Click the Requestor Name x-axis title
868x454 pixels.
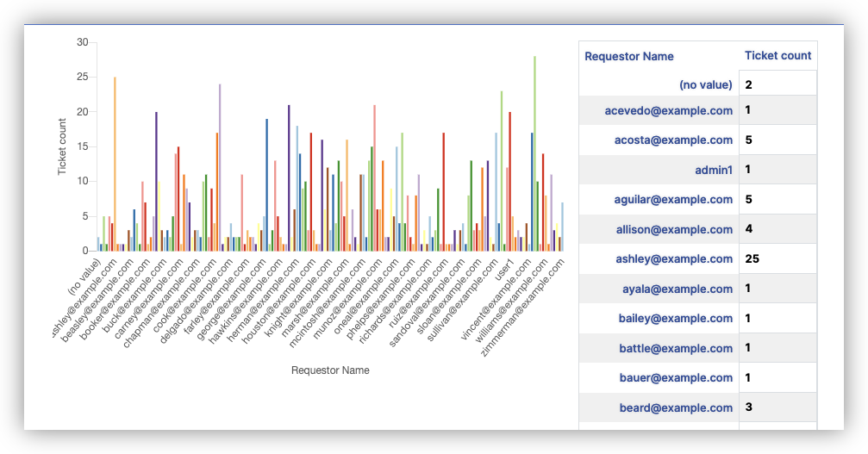[330, 370]
